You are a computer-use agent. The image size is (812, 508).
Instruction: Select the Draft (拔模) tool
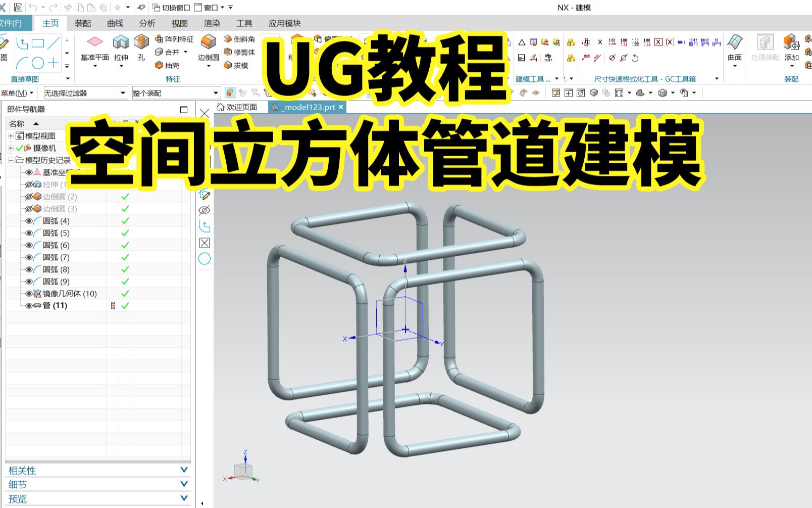pos(236,65)
